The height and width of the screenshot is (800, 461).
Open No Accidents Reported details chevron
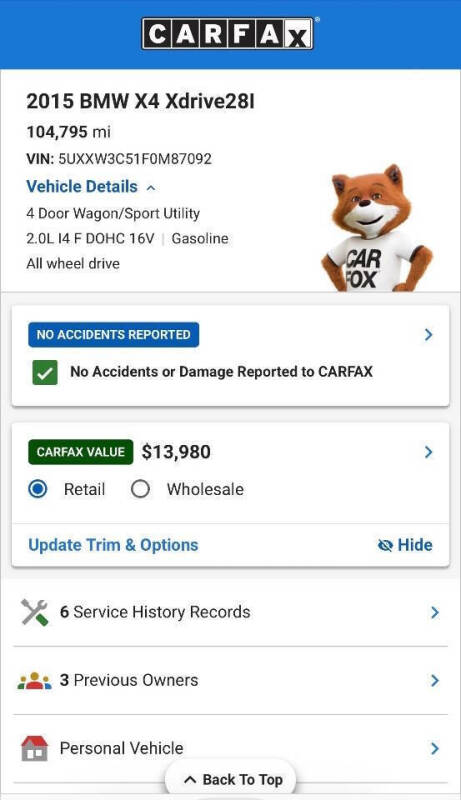click(x=428, y=335)
